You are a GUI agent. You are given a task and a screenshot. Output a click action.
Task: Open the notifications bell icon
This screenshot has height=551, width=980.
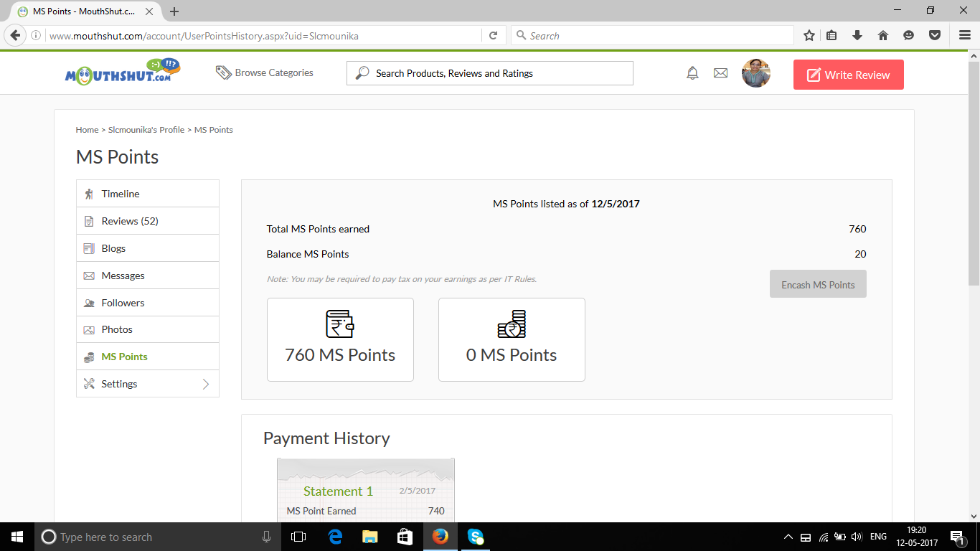pyautogui.click(x=692, y=73)
